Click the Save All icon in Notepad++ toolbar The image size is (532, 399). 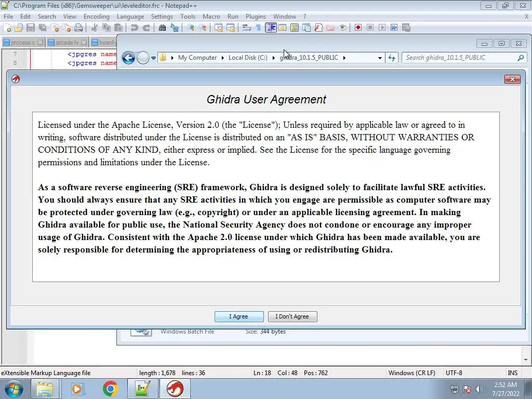[43, 28]
